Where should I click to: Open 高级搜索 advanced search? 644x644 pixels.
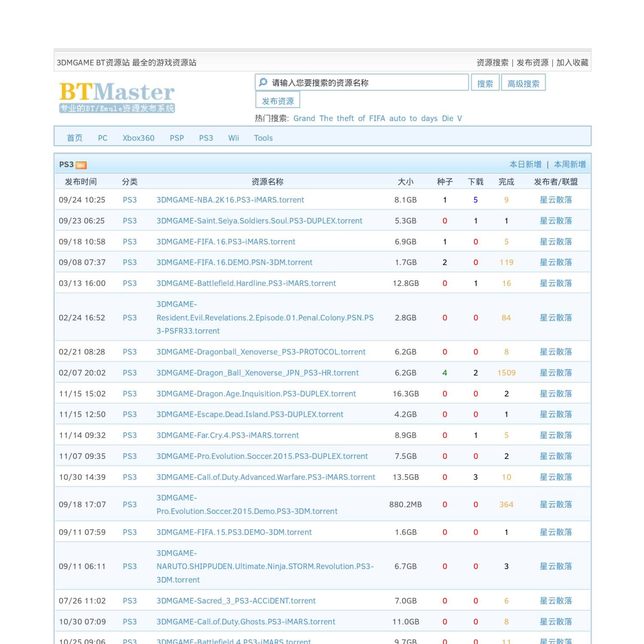[x=523, y=84]
